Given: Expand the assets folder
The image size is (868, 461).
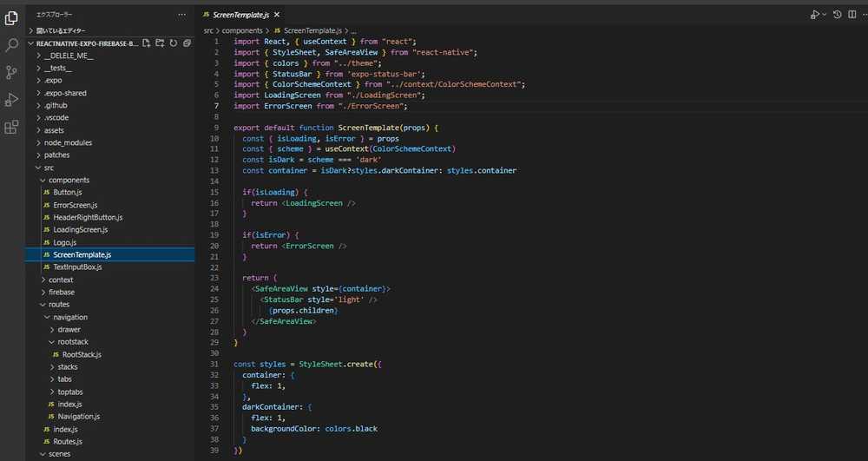Looking at the screenshot, I should tap(111, 130).
